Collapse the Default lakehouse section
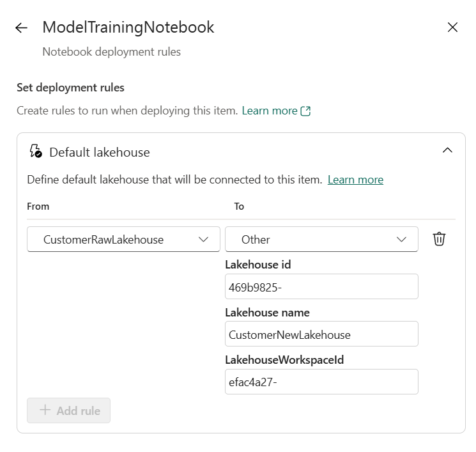Viewport: 476px width, 452px height. coord(447,150)
